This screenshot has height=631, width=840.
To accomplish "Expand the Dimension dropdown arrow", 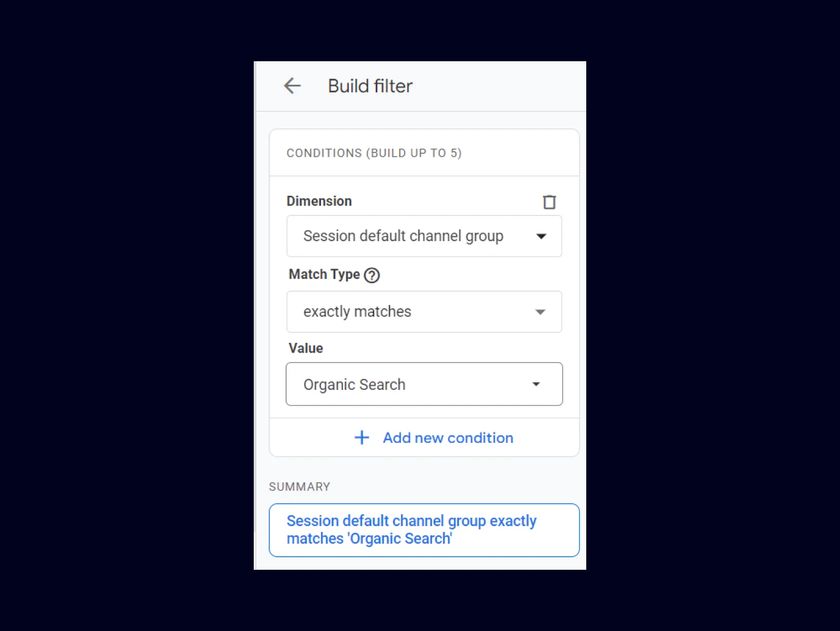I will (x=541, y=236).
